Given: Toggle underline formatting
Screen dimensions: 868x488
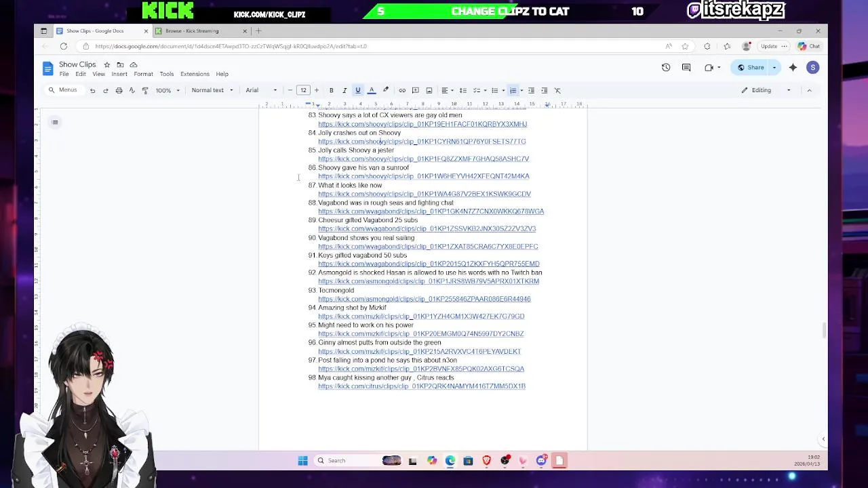Looking at the screenshot, I should point(358,90).
